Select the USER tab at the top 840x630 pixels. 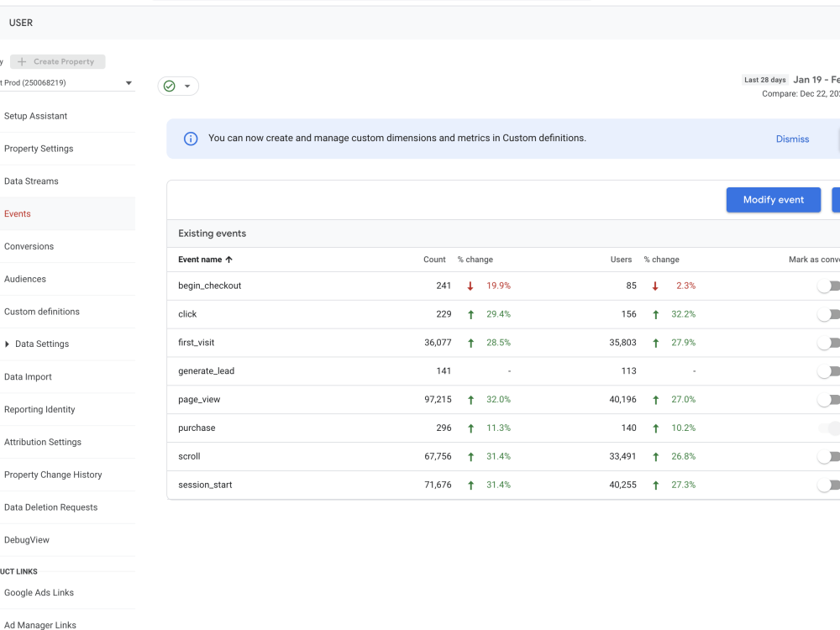tap(21, 23)
